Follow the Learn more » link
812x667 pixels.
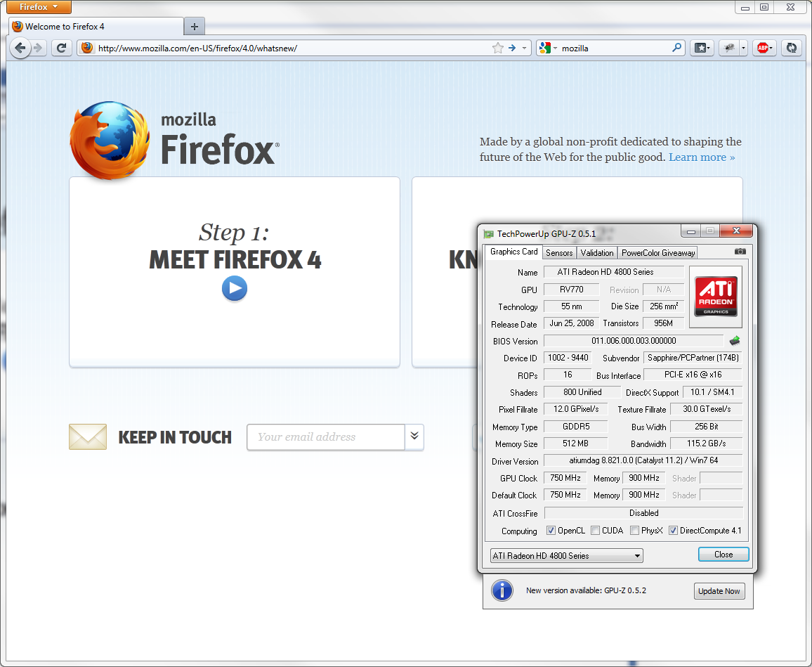[702, 157]
